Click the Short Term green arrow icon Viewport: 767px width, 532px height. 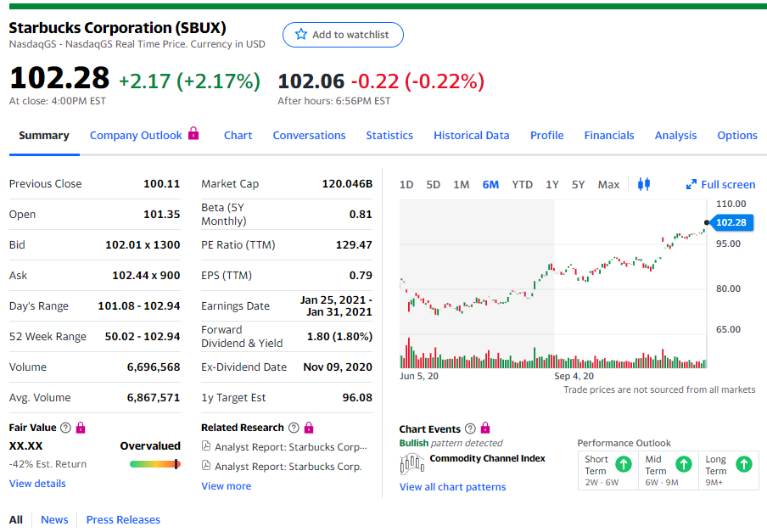(623, 464)
